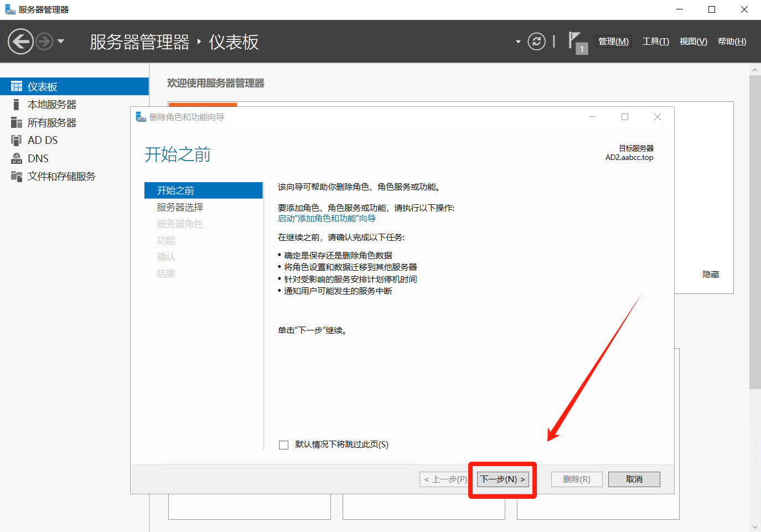Open 所有服务器 in the sidebar
Image resolution: width=761 pixels, height=532 pixels.
[x=52, y=123]
